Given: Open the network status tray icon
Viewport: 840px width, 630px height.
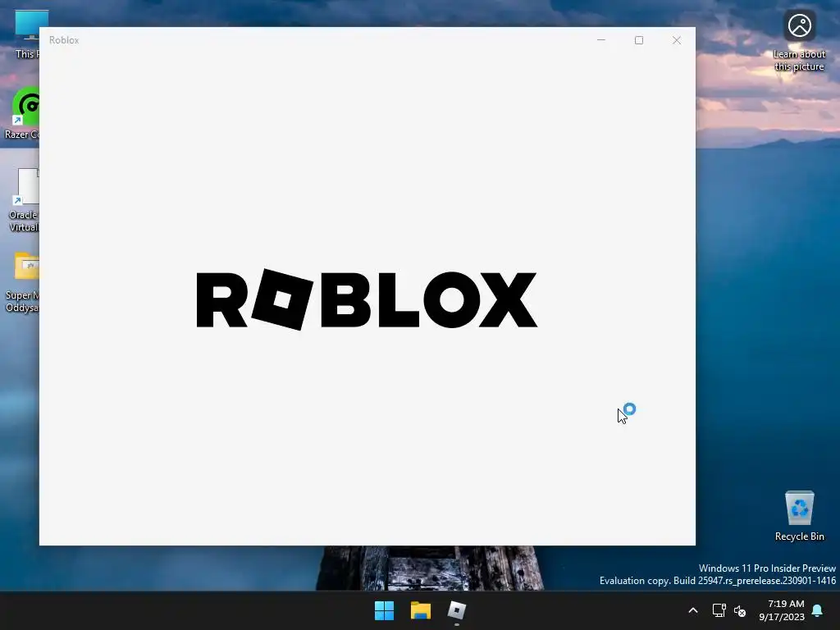Looking at the screenshot, I should tap(719, 610).
